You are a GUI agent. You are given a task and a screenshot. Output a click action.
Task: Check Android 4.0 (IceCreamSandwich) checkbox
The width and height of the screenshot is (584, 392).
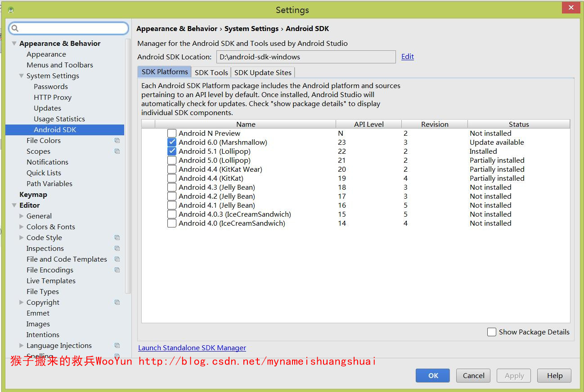(x=172, y=223)
